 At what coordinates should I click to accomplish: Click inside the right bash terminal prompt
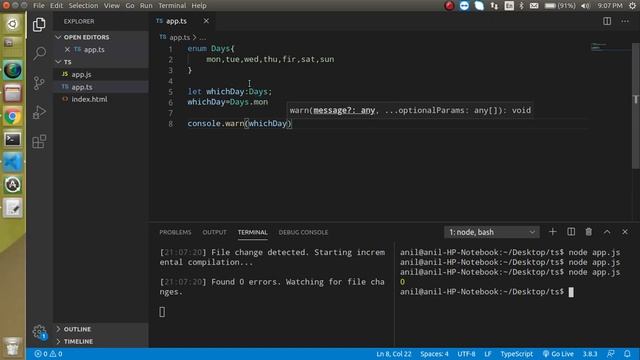tap(571, 292)
